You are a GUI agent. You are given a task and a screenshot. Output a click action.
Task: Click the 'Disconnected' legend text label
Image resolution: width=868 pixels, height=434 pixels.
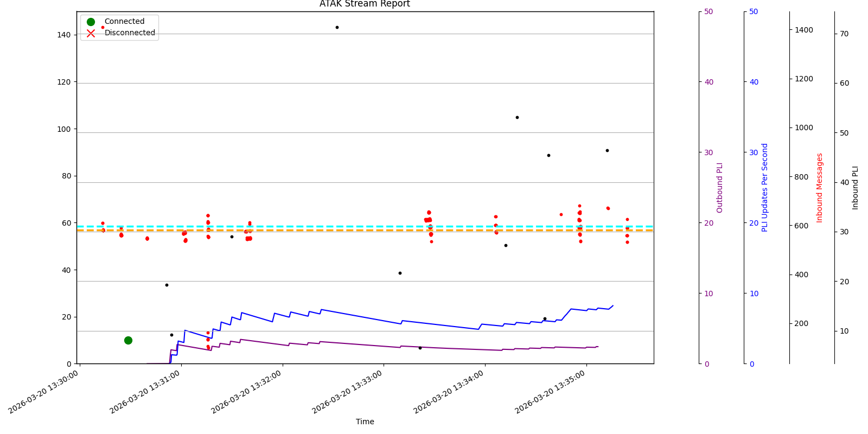tap(130, 33)
